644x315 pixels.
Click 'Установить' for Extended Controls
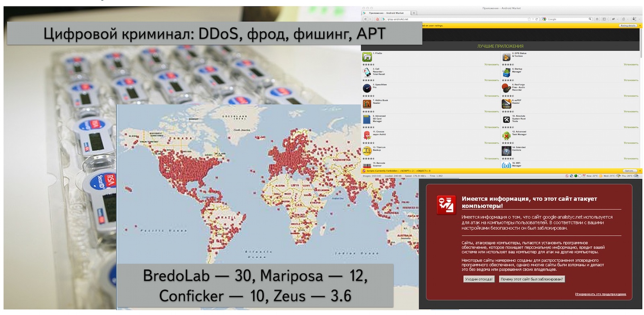(631, 159)
